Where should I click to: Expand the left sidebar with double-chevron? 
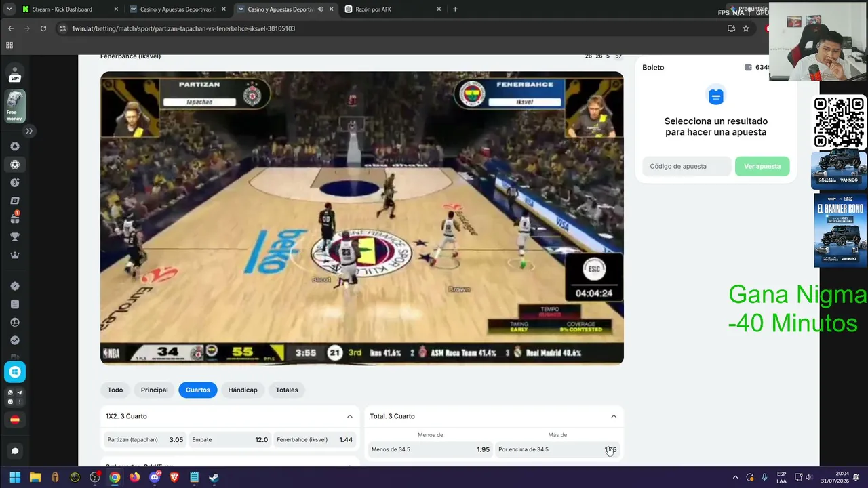click(29, 131)
